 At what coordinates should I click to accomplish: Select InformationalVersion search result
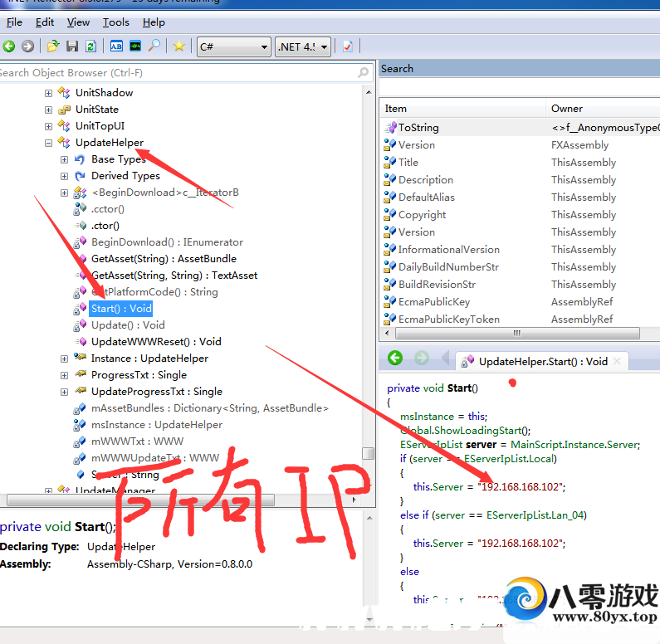(x=449, y=250)
